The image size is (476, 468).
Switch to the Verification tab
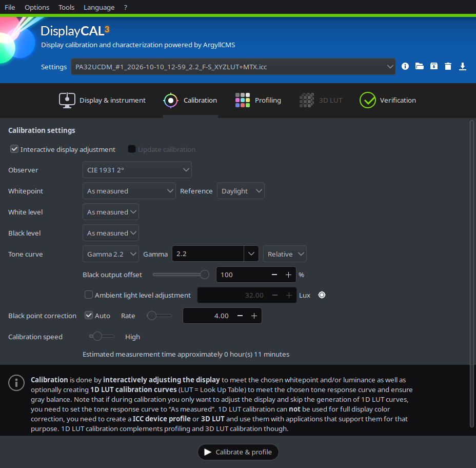click(x=388, y=100)
